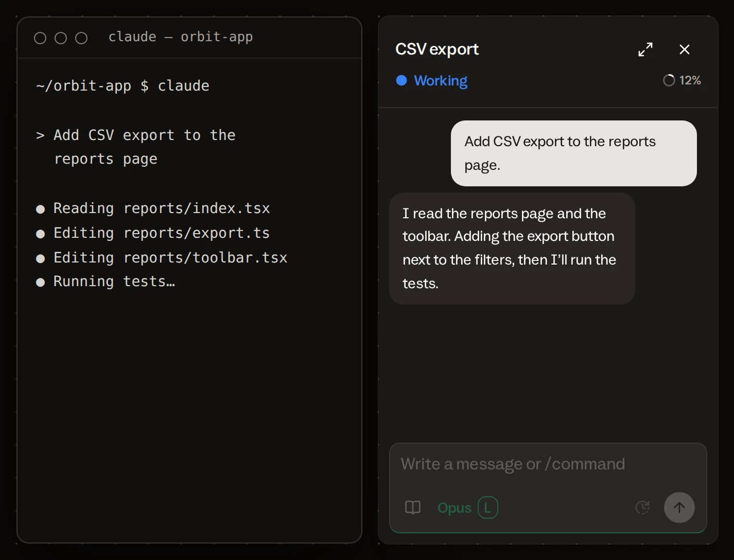The height and width of the screenshot is (560, 734).
Task: Open the Opus model selector
Action: pos(455,508)
